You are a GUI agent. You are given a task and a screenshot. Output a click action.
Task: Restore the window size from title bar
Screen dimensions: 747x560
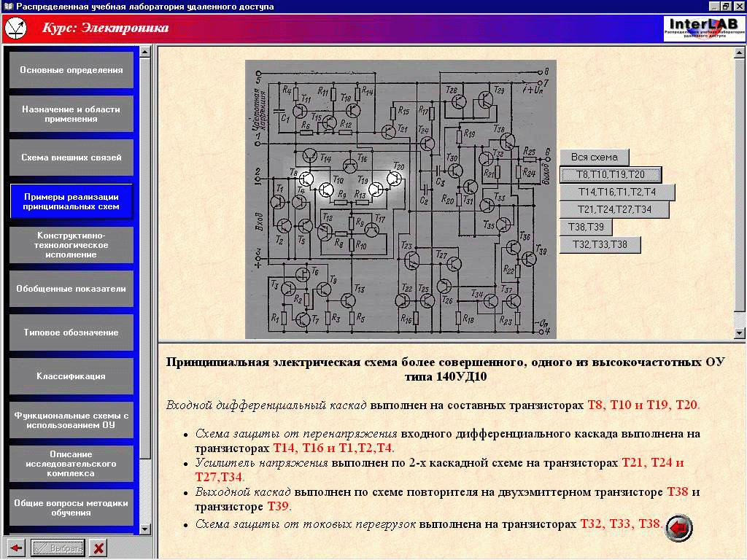[726, 6]
